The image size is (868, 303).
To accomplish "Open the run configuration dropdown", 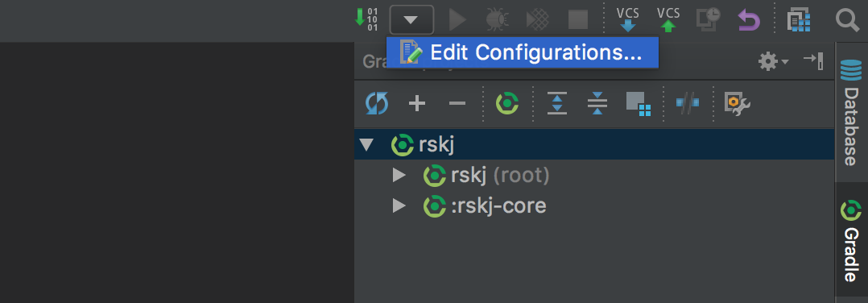I will coord(411,20).
